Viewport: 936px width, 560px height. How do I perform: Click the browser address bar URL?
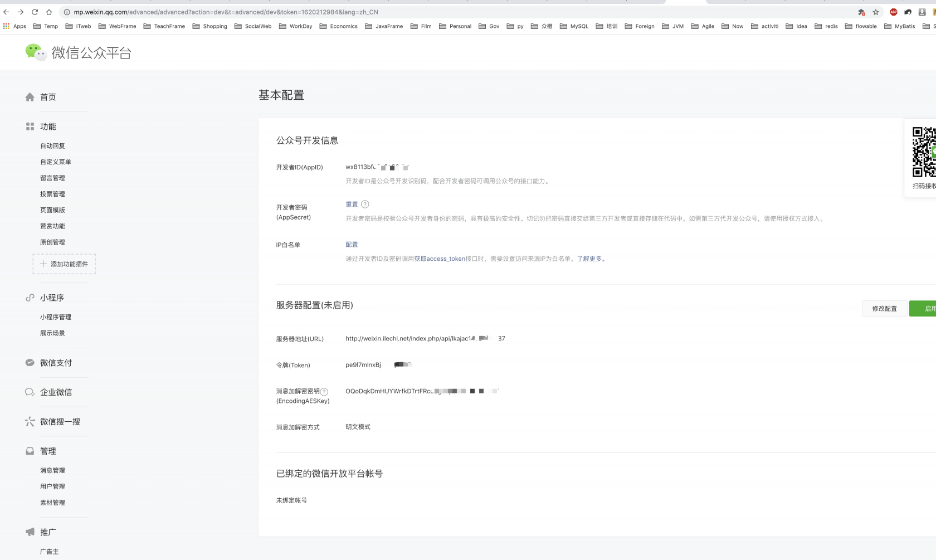226,12
